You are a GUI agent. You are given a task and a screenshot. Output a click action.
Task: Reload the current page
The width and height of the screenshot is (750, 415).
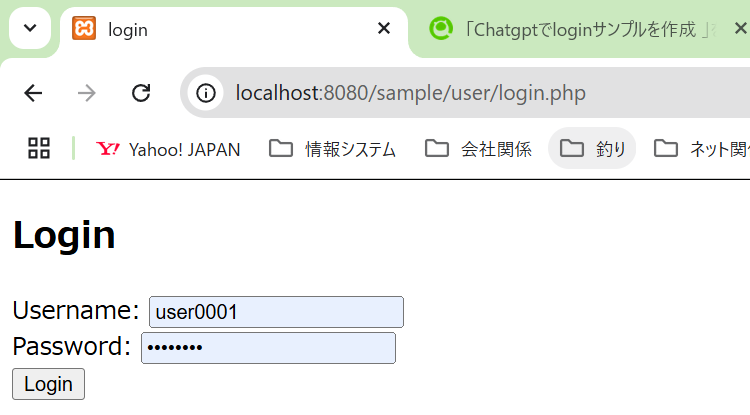[x=141, y=93]
